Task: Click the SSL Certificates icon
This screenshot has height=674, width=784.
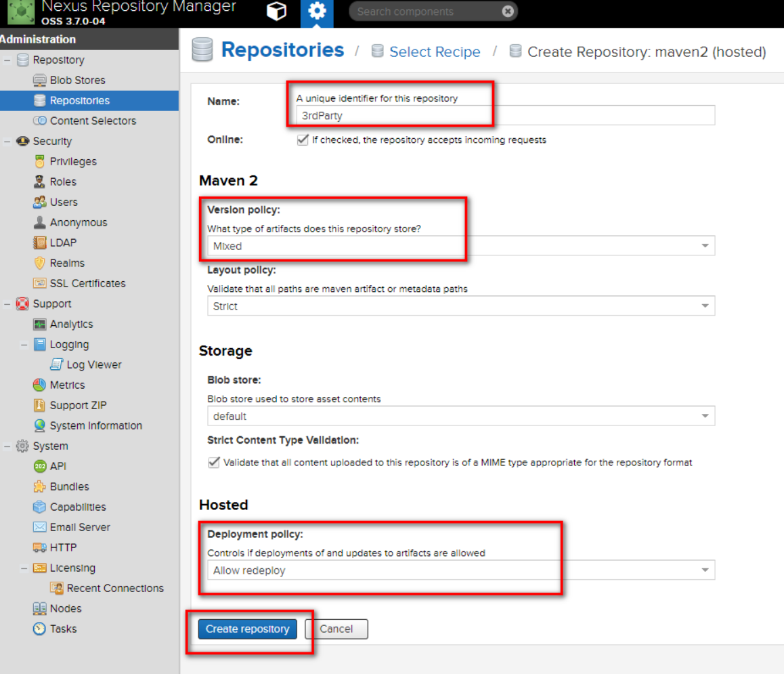Action: click(39, 283)
